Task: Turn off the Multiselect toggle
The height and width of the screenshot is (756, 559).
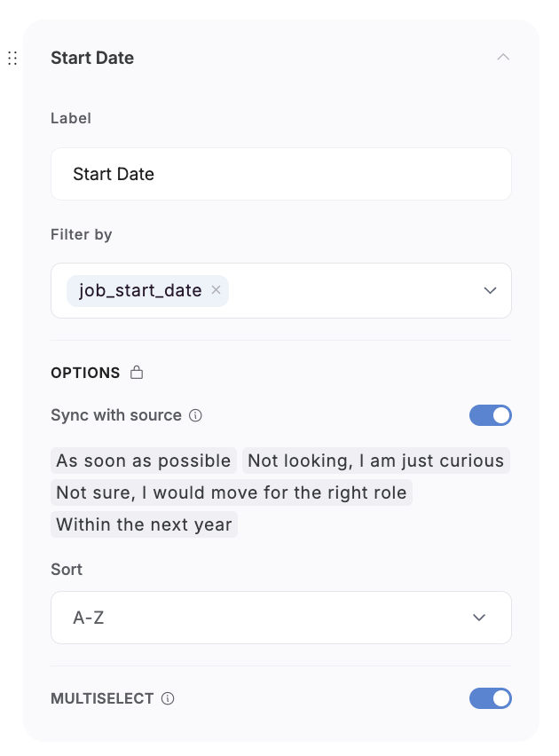Action: (x=490, y=698)
